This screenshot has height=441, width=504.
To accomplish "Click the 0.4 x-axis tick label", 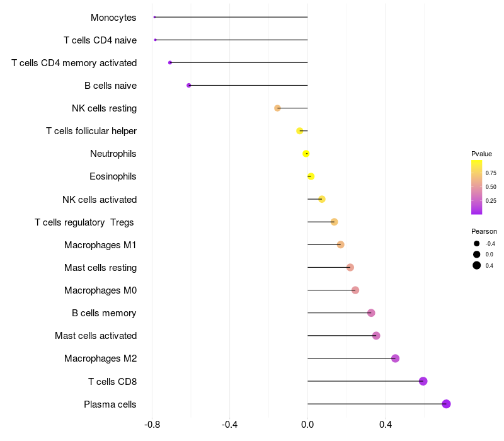I will [385, 425].
